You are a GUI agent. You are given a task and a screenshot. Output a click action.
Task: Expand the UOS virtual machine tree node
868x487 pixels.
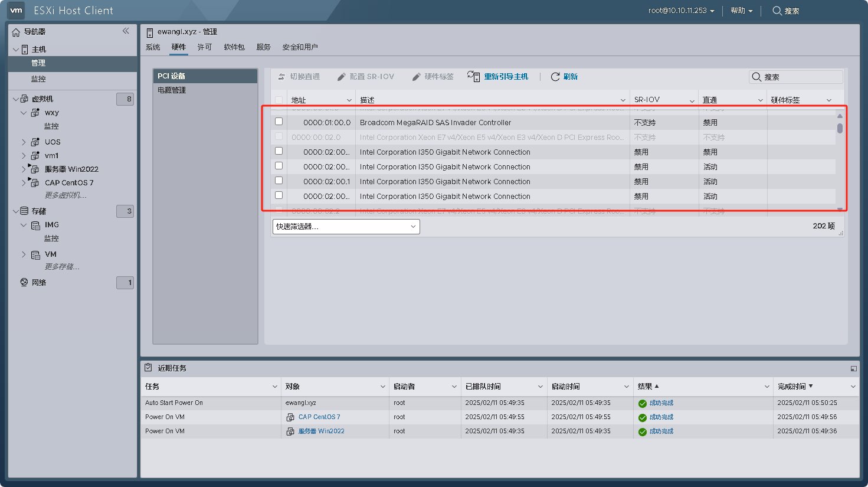pyautogui.click(x=24, y=142)
